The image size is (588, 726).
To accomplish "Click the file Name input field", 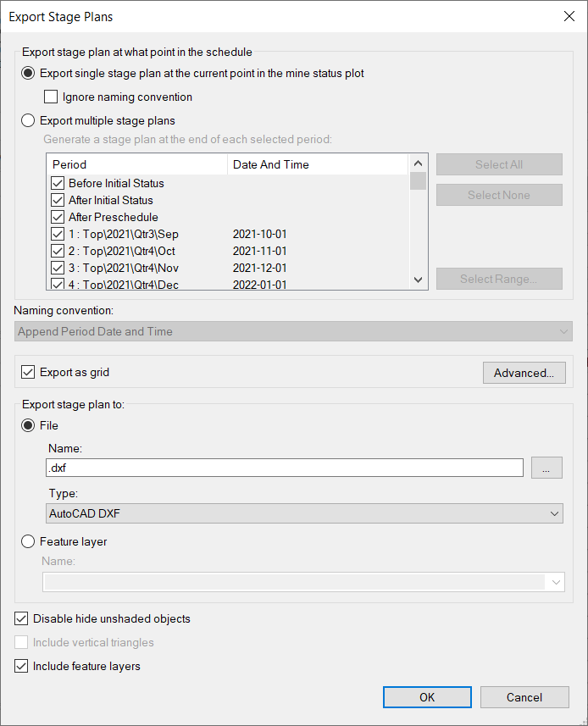I will point(285,468).
